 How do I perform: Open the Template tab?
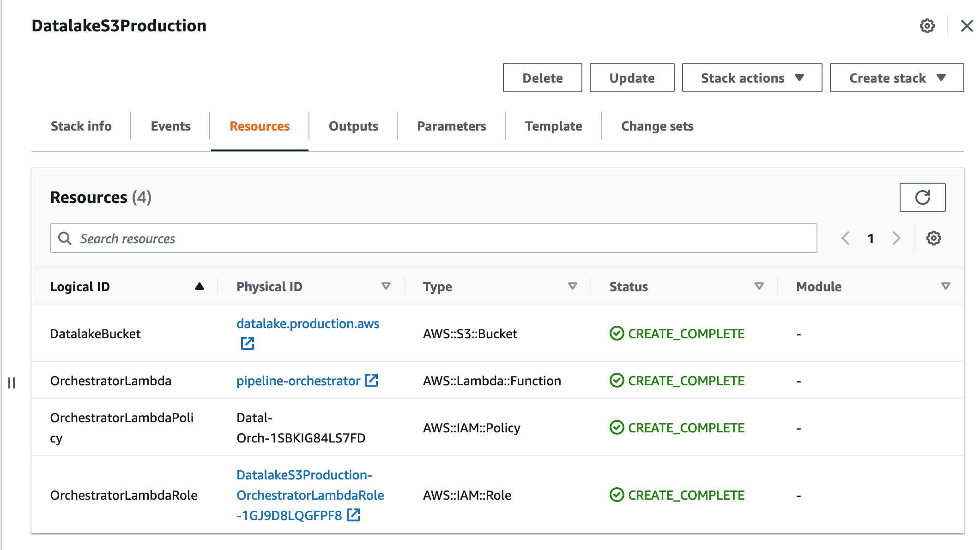(x=553, y=126)
